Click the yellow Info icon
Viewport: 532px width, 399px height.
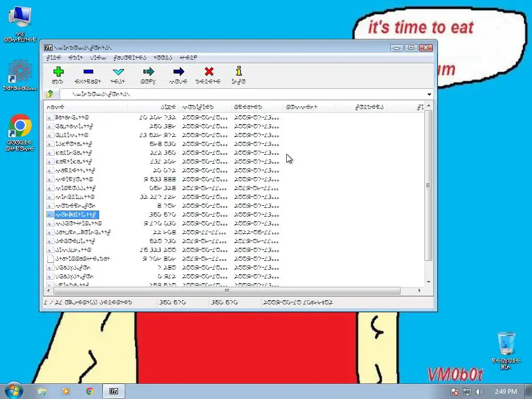pyautogui.click(x=239, y=71)
